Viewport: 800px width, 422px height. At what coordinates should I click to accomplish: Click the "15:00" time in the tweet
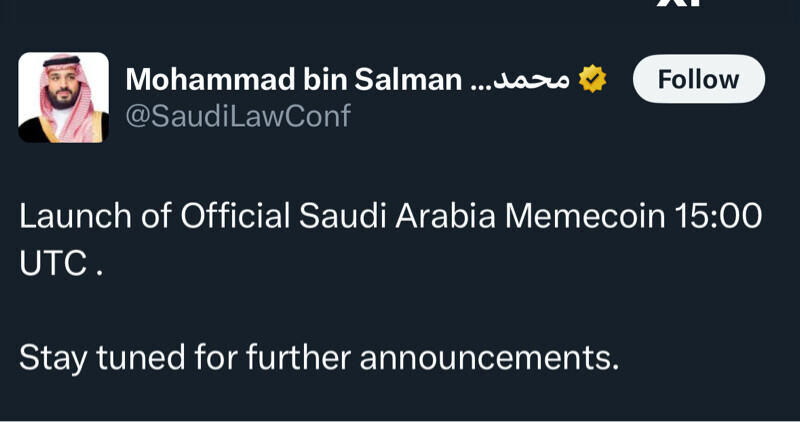point(722,216)
